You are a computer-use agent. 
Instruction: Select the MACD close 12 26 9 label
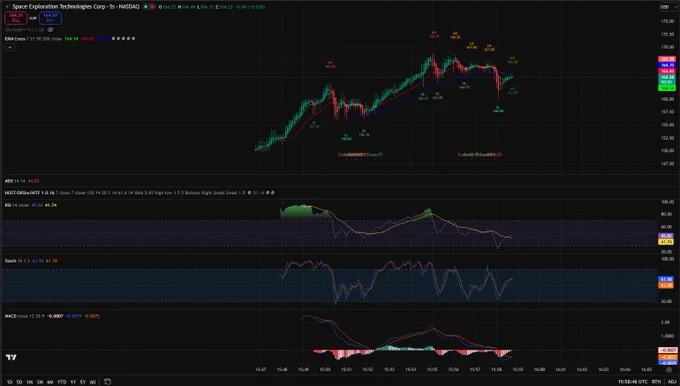point(24,316)
